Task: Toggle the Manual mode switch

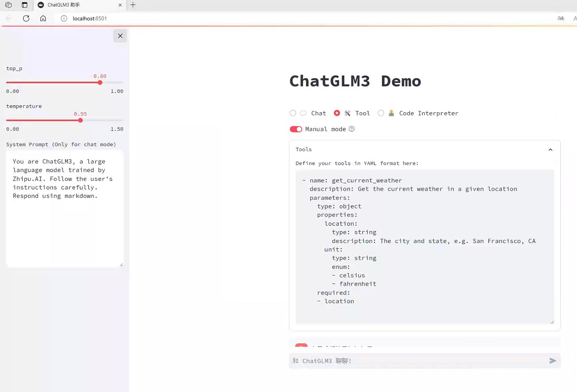Action: (296, 129)
